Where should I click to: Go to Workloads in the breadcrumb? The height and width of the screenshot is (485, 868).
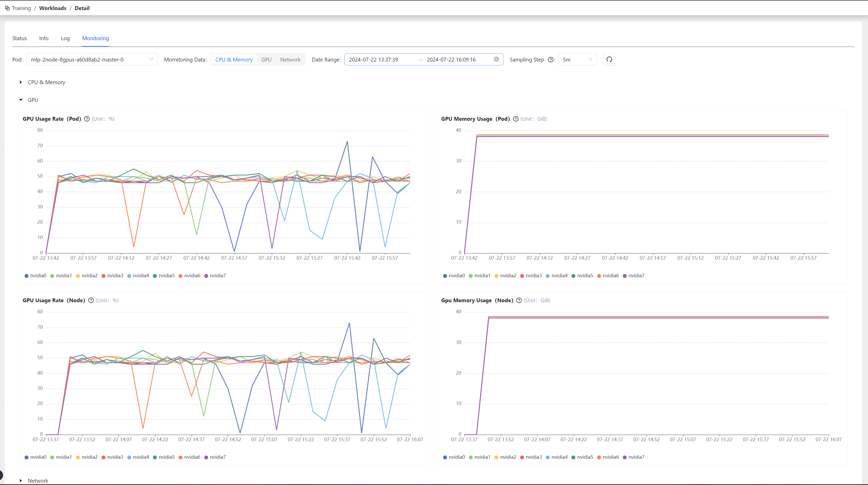click(53, 8)
